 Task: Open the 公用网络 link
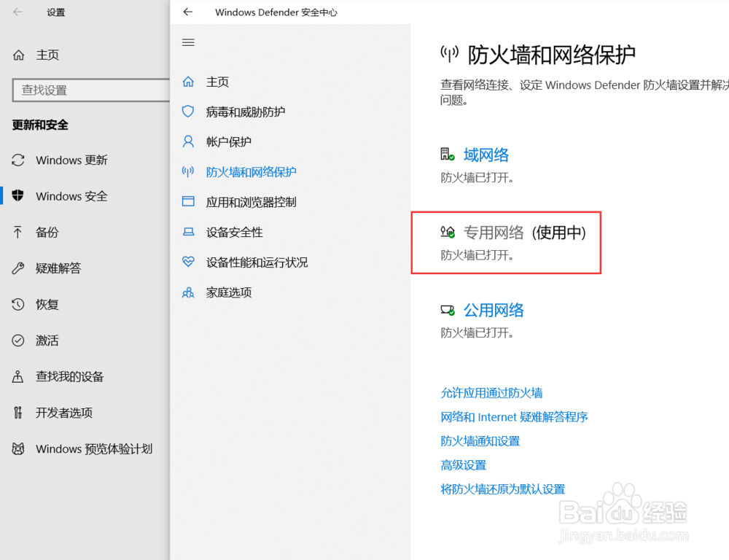(x=494, y=310)
